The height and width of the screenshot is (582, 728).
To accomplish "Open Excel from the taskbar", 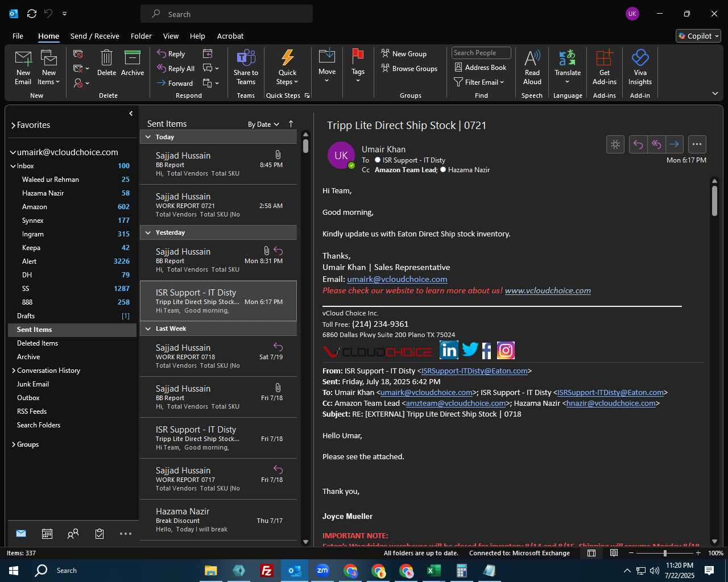I will point(434,570).
